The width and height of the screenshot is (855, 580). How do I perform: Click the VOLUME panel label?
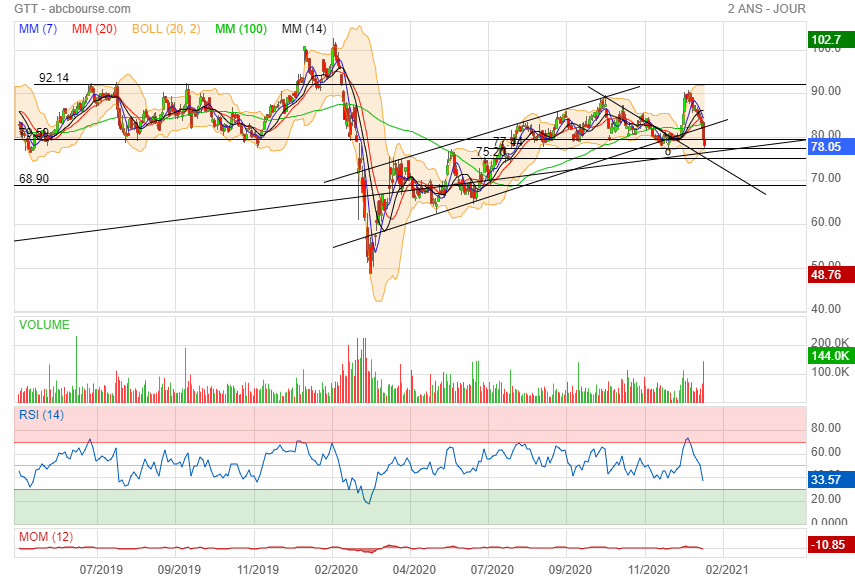point(44,325)
